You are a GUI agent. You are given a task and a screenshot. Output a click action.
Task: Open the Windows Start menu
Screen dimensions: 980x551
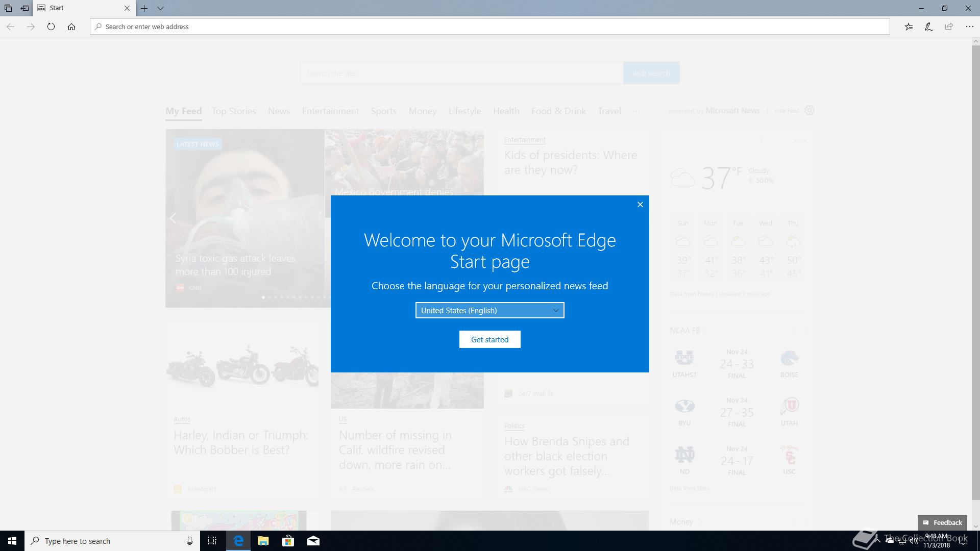coord(12,541)
